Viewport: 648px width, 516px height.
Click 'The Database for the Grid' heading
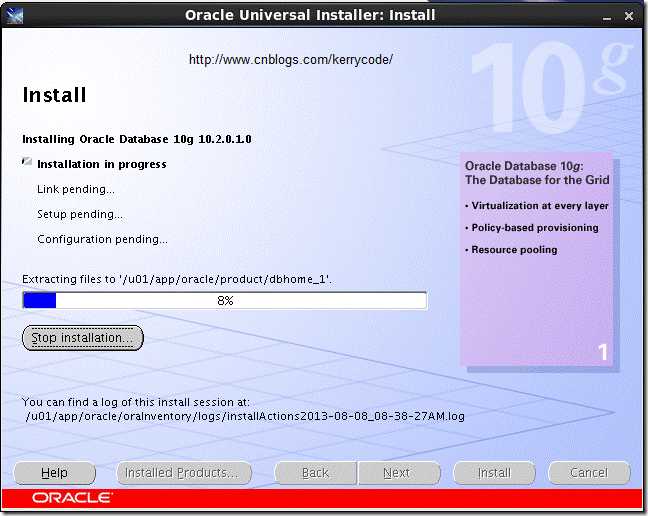tap(537, 180)
